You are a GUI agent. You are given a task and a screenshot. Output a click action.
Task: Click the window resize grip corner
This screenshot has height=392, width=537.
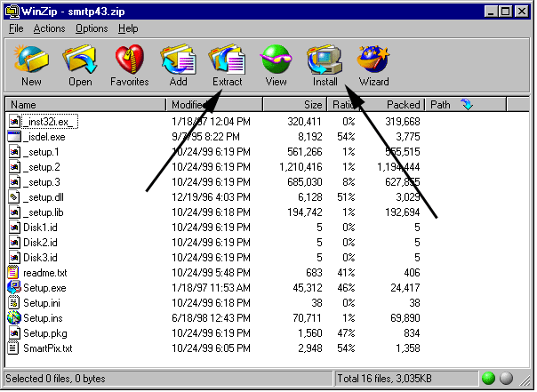[x=525, y=380]
